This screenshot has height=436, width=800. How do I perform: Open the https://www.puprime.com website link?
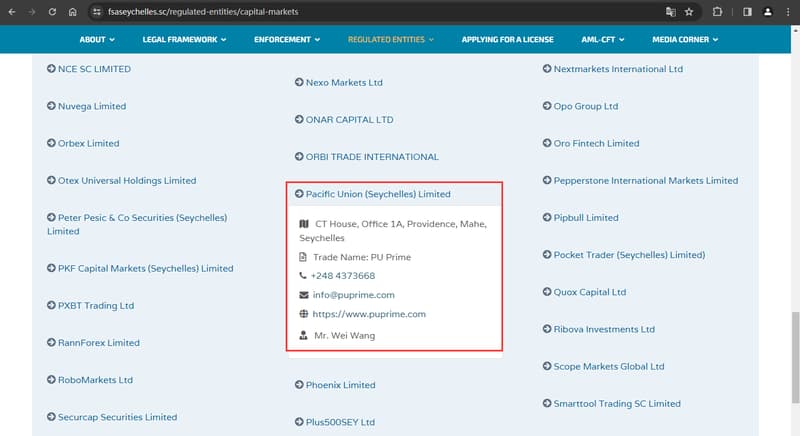[x=369, y=314]
